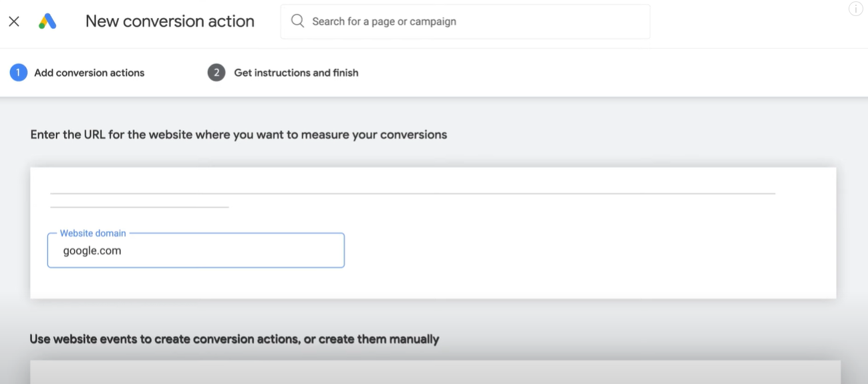Click the long placeholder line in URL card

point(412,194)
